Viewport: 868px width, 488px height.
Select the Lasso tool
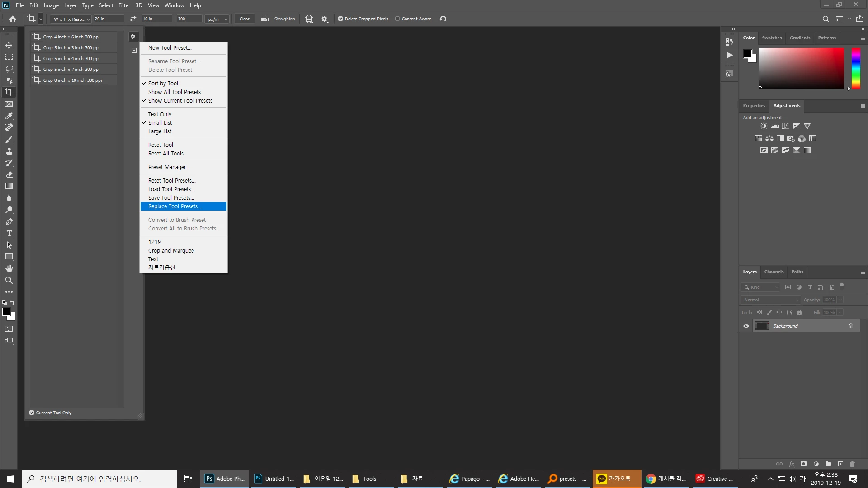(x=9, y=69)
